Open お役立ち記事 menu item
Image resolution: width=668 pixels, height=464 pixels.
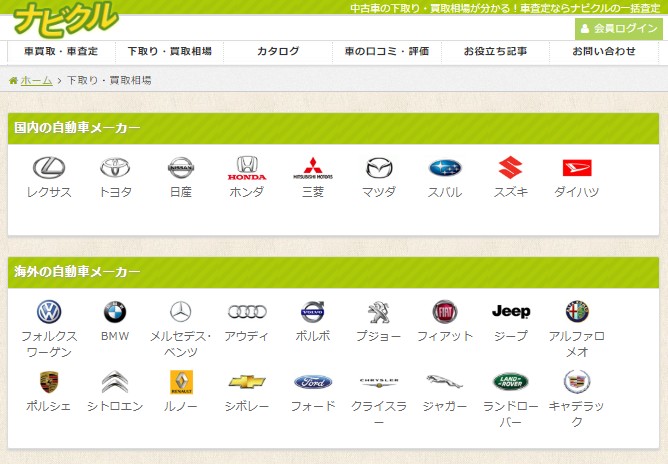495,52
